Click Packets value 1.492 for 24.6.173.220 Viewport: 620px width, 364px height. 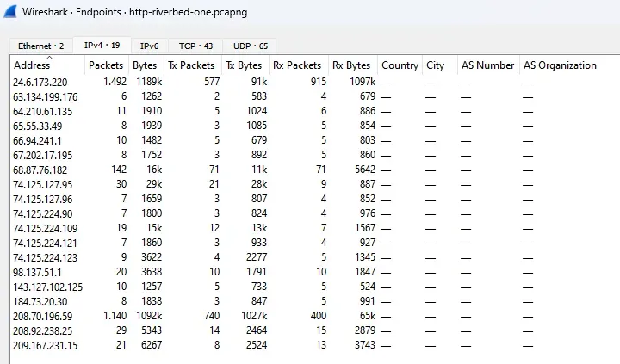point(115,82)
